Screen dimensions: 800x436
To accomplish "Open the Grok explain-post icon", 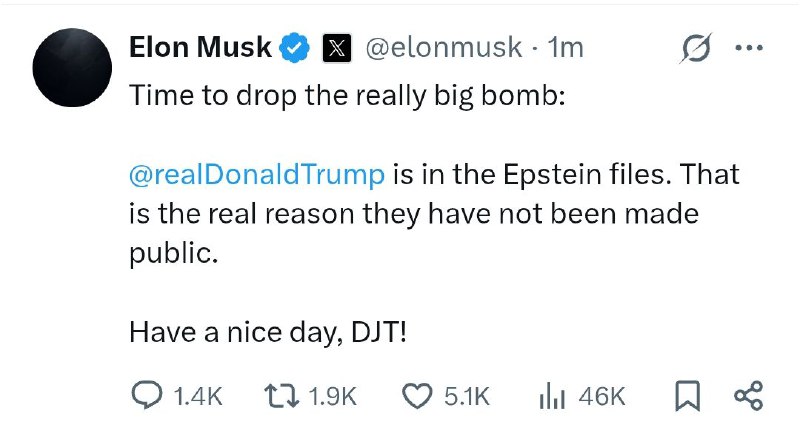I will click(x=696, y=48).
